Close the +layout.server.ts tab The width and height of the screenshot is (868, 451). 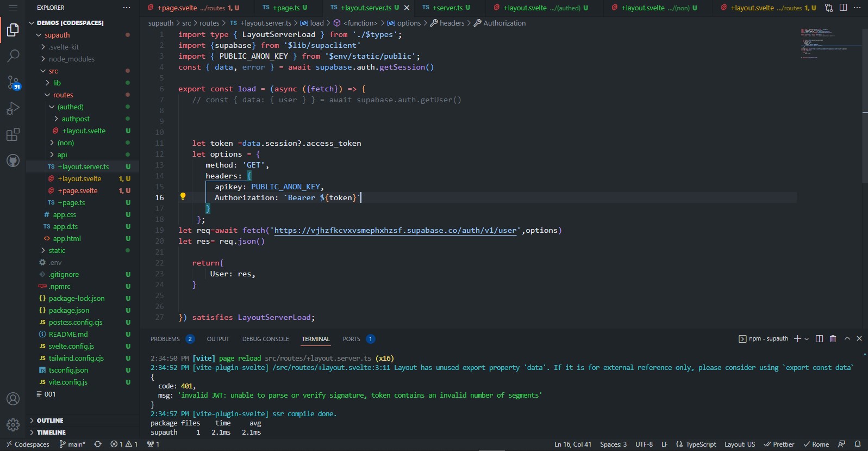(407, 8)
